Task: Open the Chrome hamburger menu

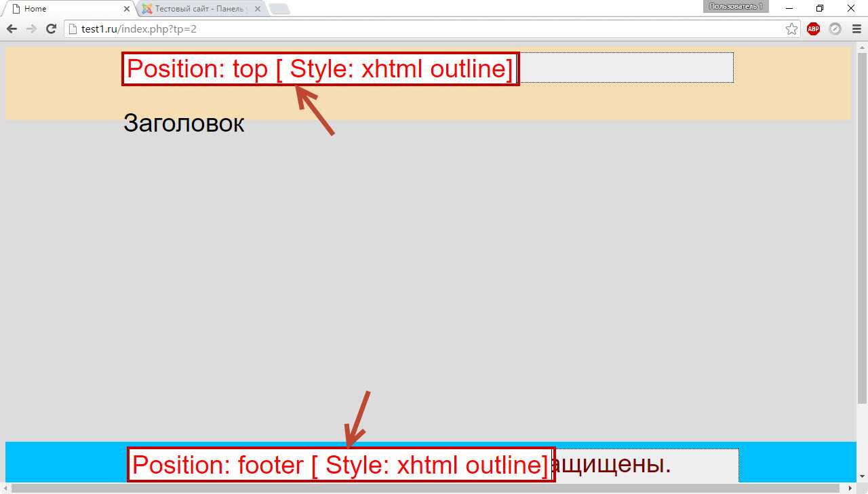Action: pos(856,29)
